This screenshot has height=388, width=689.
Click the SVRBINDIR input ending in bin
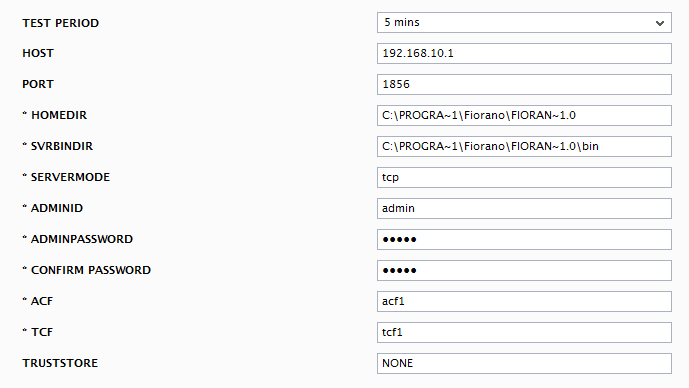(x=524, y=146)
